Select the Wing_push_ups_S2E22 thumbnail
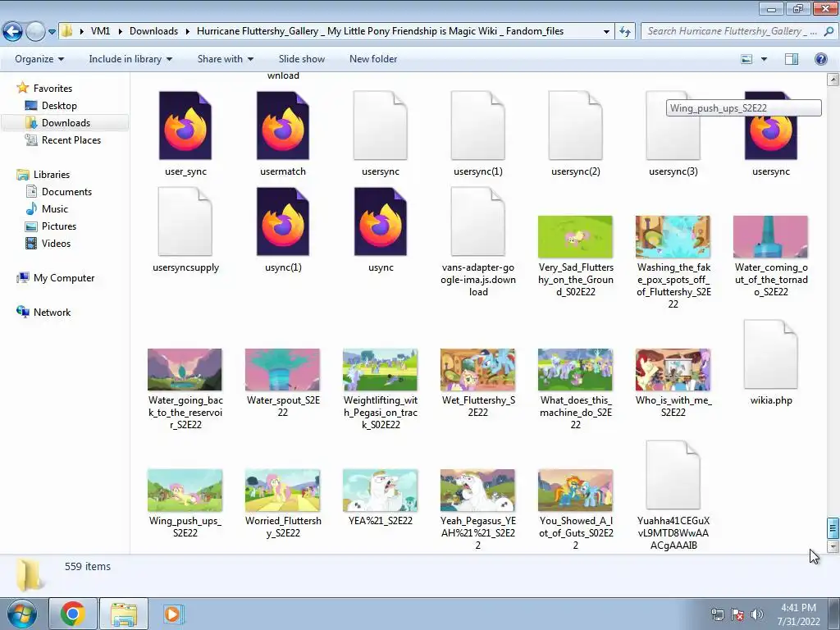 (x=185, y=491)
